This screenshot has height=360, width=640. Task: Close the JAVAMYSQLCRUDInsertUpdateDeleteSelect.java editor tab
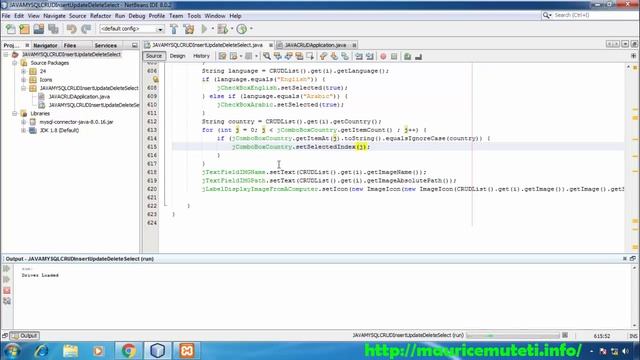pyautogui.click(x=271, y=45)
